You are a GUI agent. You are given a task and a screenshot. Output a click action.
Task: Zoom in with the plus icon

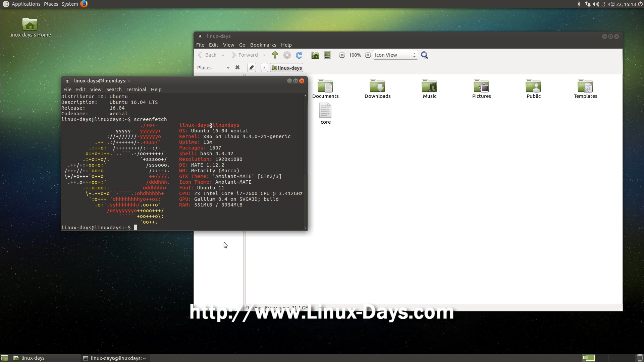tap(368, 55)
